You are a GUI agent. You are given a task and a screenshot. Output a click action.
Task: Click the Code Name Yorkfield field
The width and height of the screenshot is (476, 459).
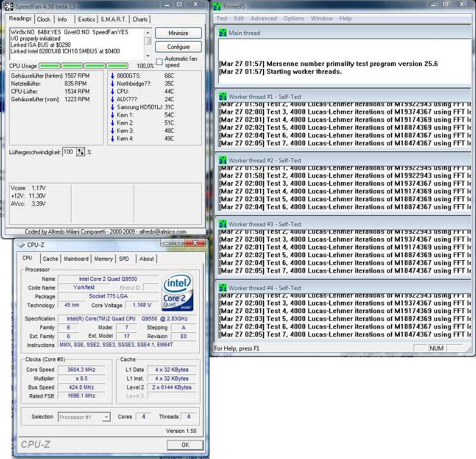[84, 288]
